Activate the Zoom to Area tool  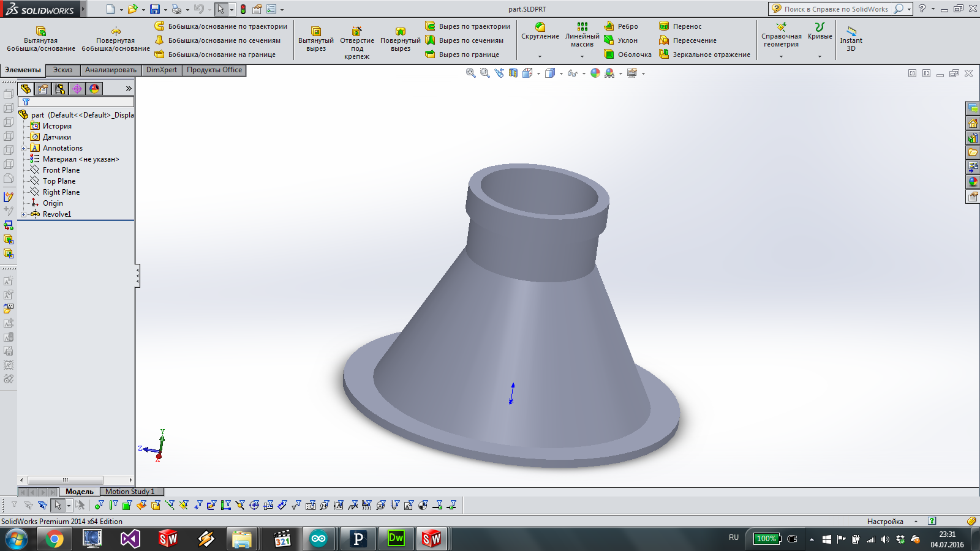coord(484,73)
